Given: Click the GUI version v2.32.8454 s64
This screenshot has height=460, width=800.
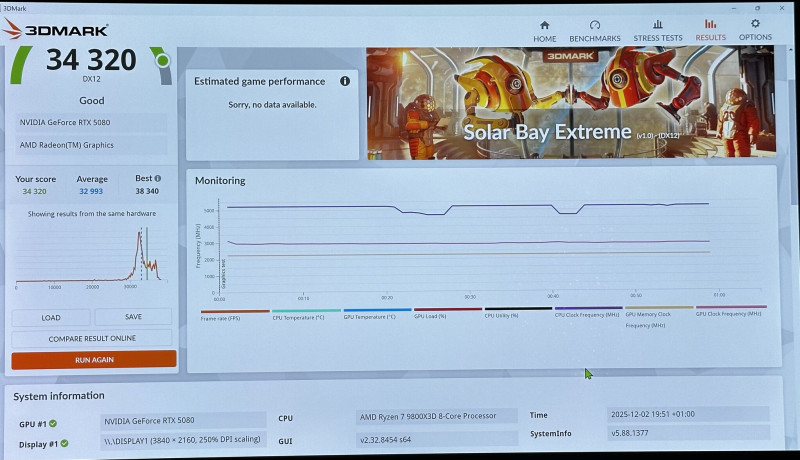Looking at the screenshot, I should 436,439.
